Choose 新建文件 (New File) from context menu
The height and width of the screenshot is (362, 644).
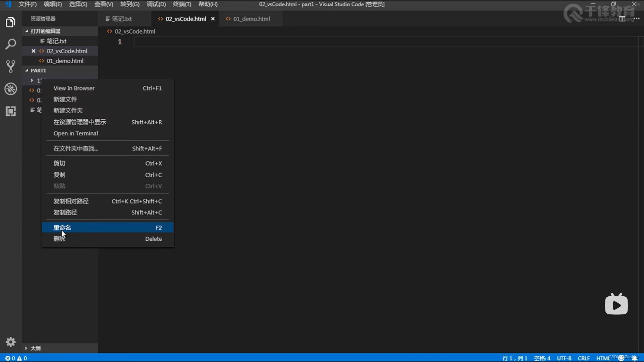(x=108, y=99)
